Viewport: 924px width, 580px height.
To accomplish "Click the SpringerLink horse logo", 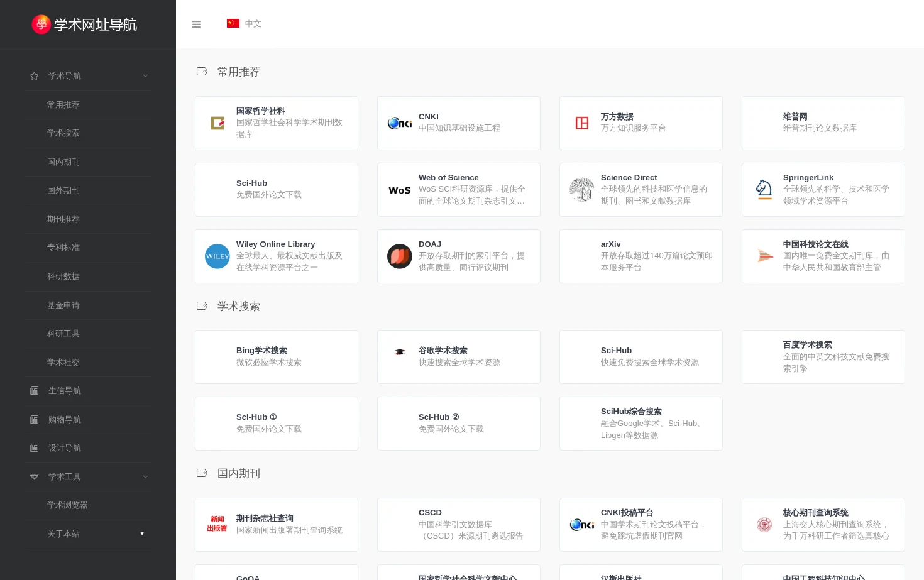I will point(764,190).
